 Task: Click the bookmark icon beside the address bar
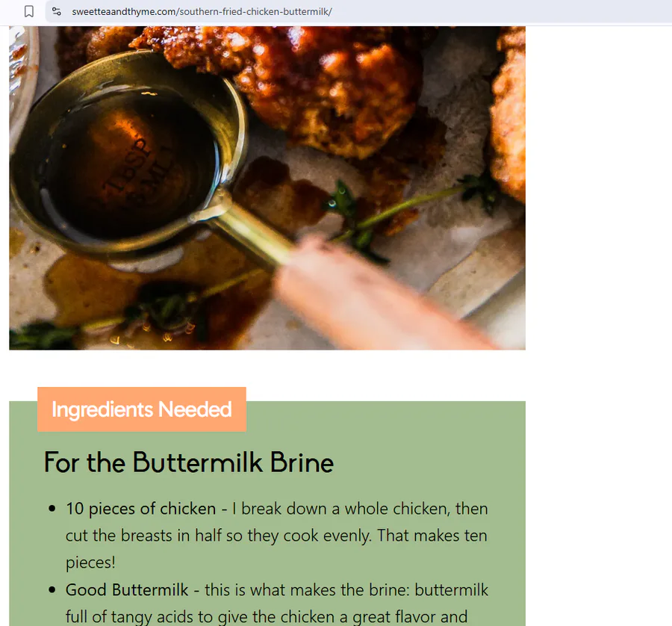click(x=28, y=11)
